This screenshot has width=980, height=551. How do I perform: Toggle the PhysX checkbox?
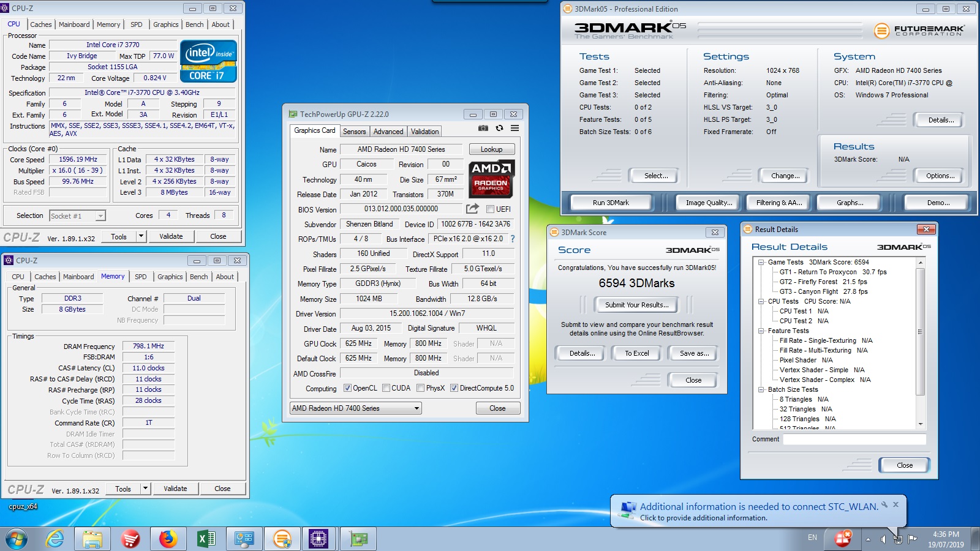point(420,388)
